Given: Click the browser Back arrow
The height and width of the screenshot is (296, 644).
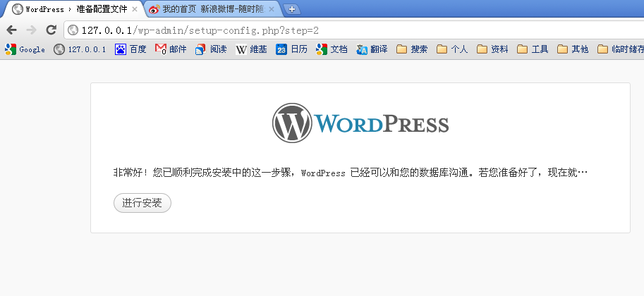Looking at the screenshot, I should pyautogui.click(x=11, y=30).
